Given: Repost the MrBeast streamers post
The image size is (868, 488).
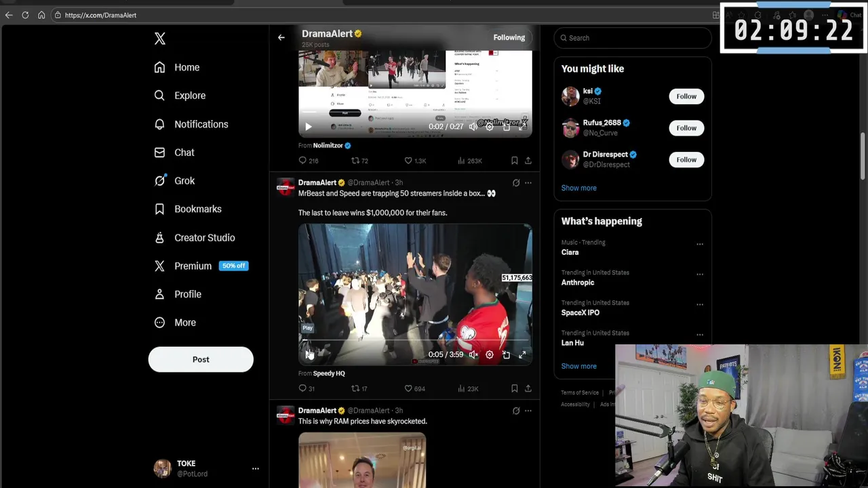Looking at the screenshot, I should [359, 388].
